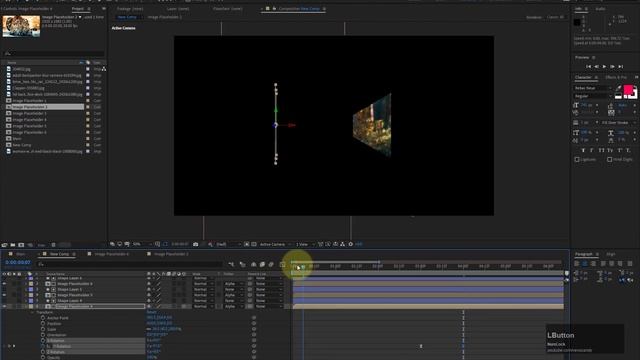Click the Play button in Preview panel
This screenshot has width=640, height=360.
604,67
